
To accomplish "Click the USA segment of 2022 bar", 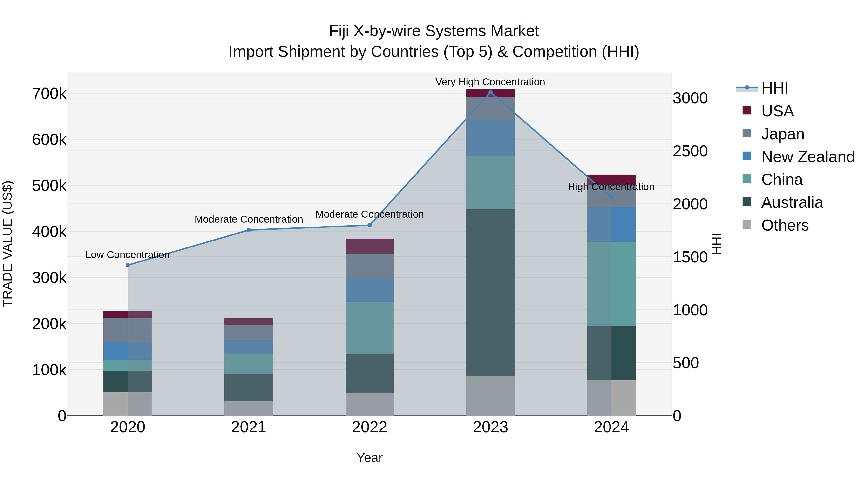I will coord(370,246).
